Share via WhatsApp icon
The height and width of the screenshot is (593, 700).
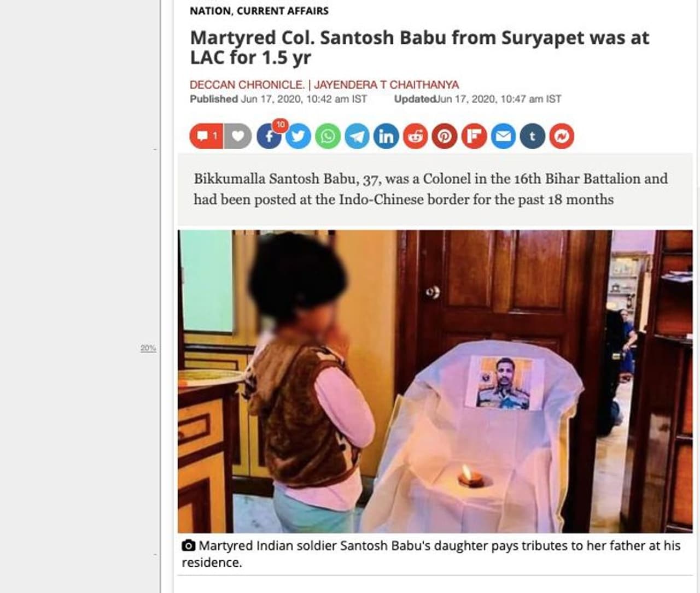pos(328,136)
